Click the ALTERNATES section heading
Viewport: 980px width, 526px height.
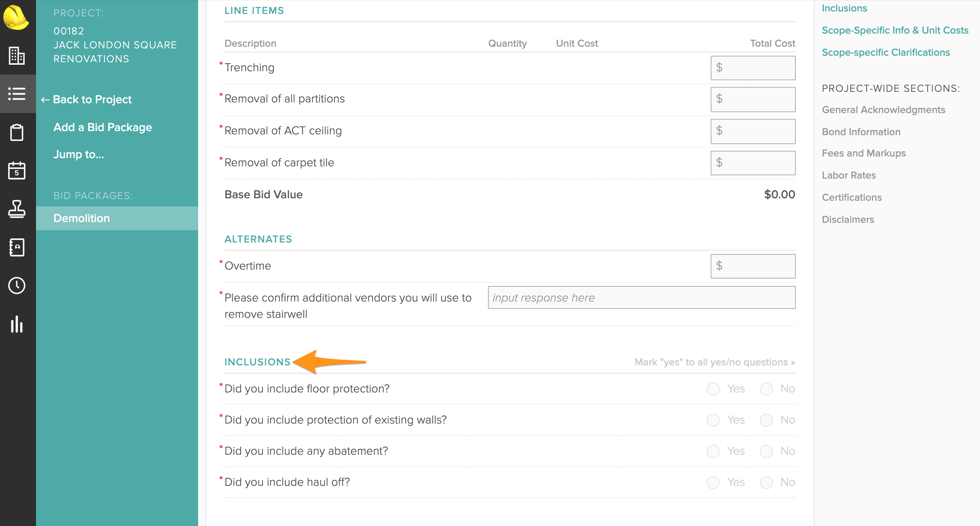pos(258,239)
